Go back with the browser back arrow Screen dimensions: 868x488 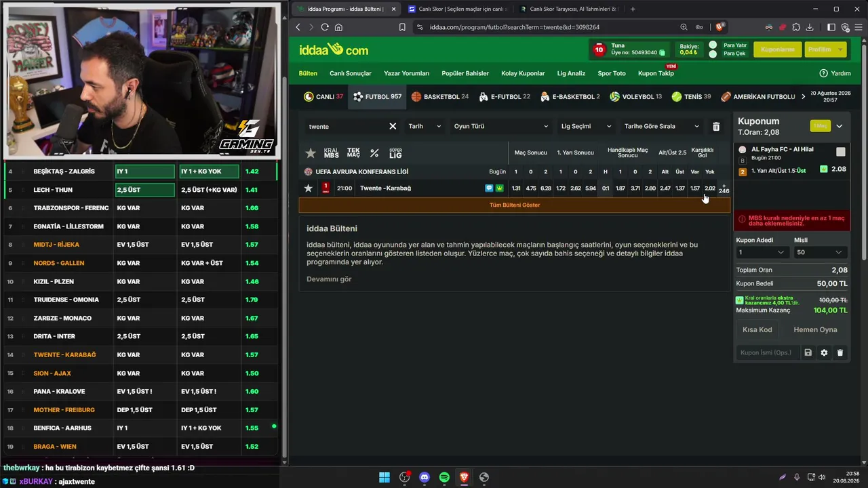coord(298,27)
